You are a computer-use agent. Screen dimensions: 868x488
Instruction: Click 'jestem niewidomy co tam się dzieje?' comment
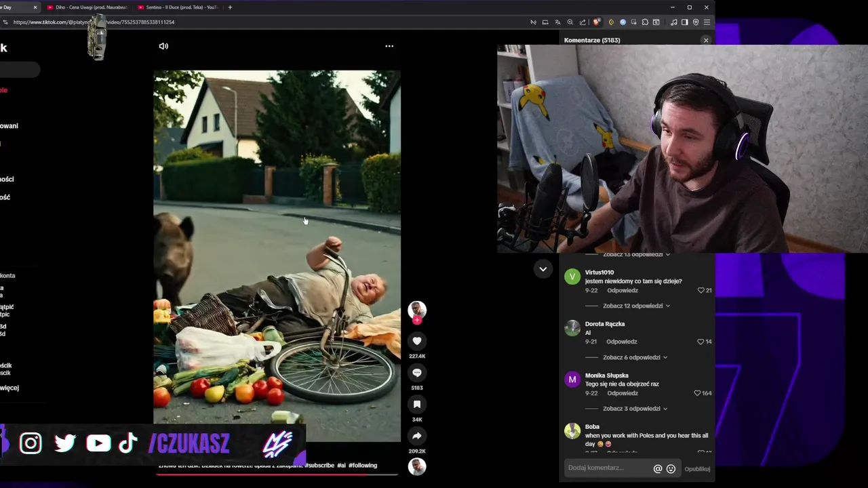click(x=633, y=281)
